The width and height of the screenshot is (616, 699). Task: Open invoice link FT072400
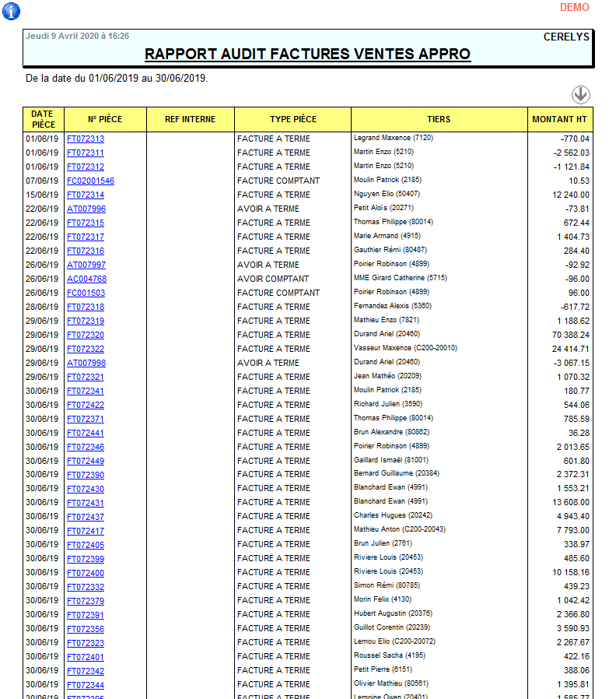click(86, 573)
